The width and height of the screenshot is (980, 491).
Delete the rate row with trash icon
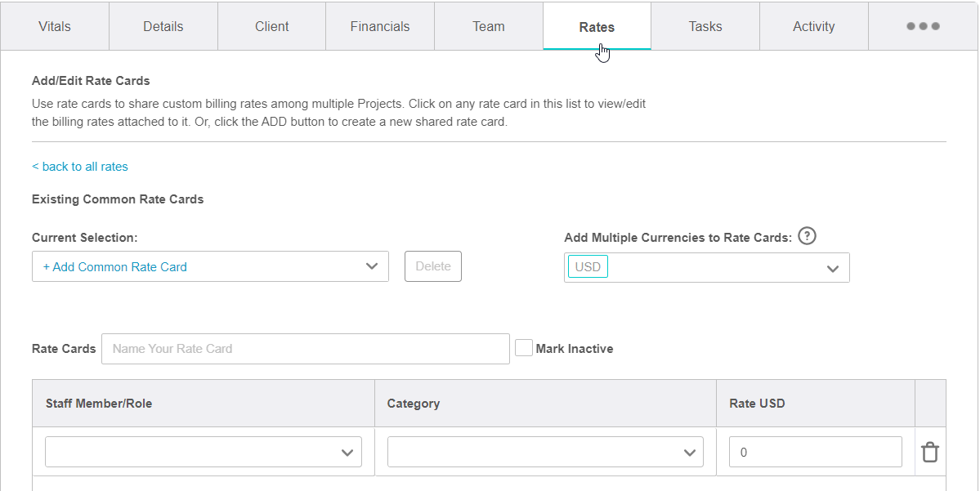point(930,452)
